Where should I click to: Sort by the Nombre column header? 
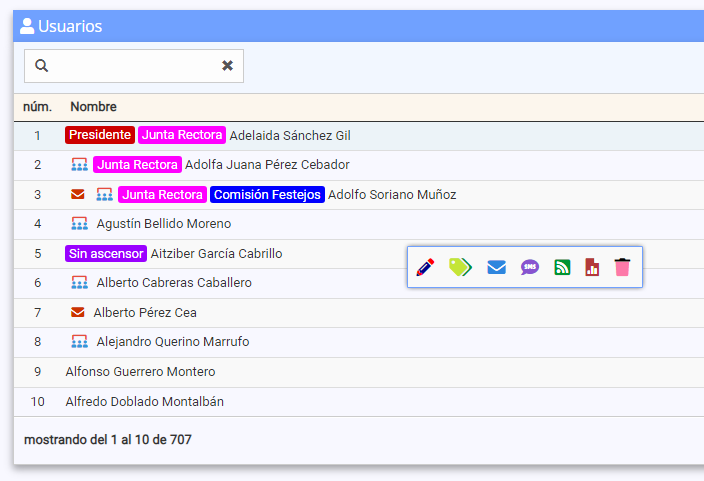click(93, 107)
